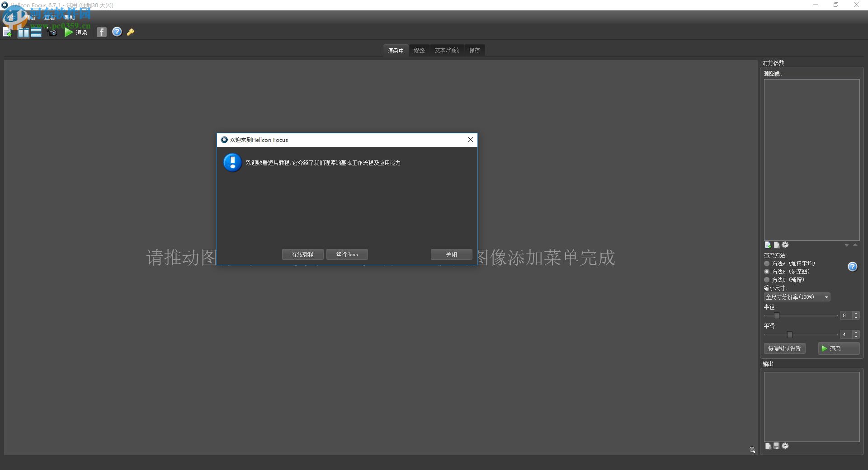The width and height of the screenshot is (868, 470).
Task: Switch to horizontal split layout icon
Action: 36,33
